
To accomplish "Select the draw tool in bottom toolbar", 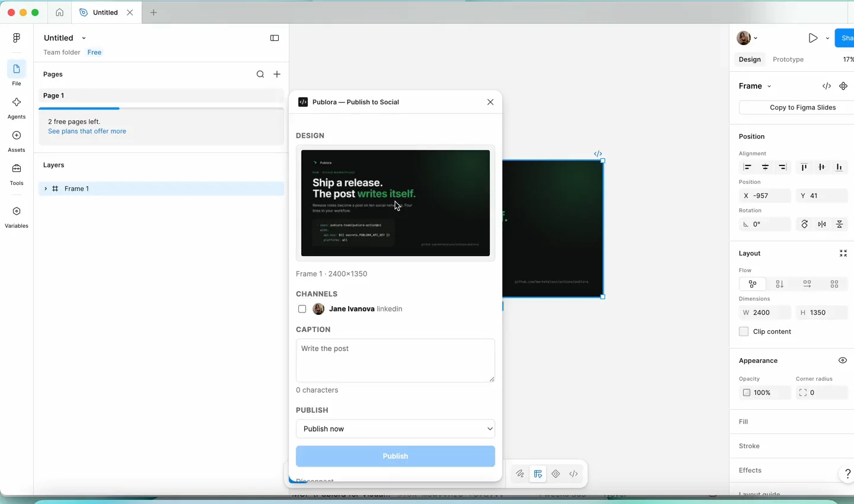I will tap(520, 474).
